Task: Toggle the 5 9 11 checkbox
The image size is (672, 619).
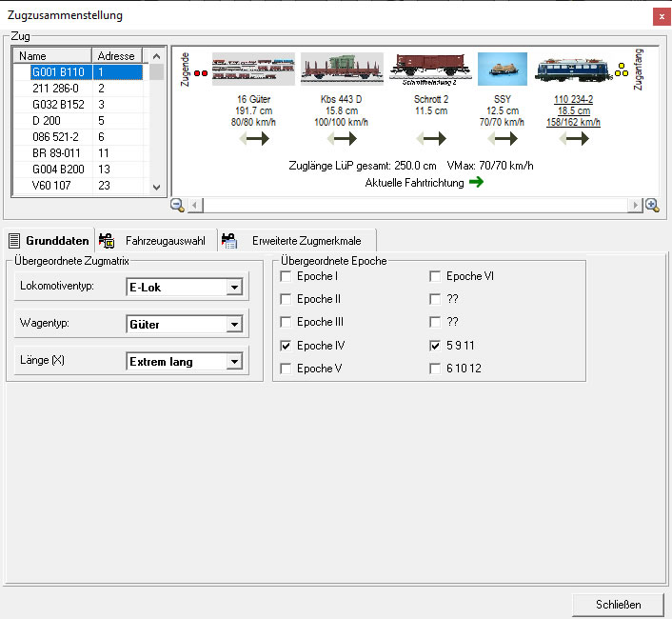Action: [435, 346]
